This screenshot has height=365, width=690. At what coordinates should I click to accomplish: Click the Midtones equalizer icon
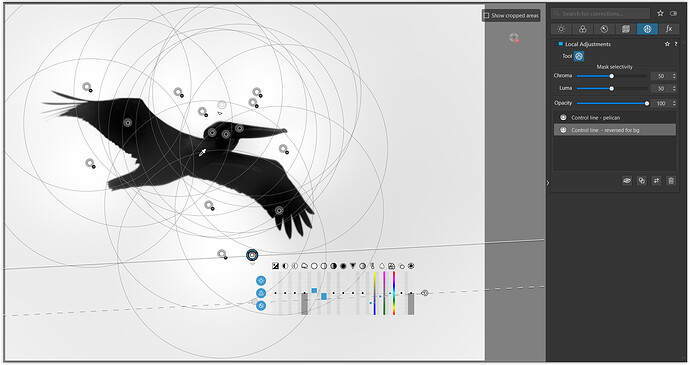point(324,266)
